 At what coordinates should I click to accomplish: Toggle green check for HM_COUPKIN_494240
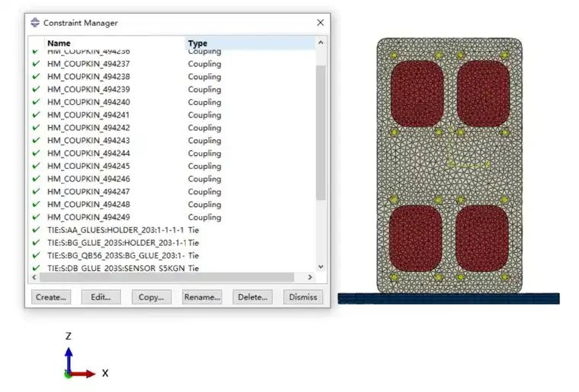(36, 102)
